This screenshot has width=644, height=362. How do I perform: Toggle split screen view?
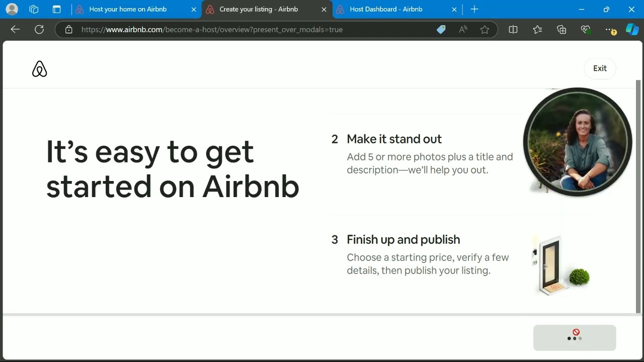point(513,30)
